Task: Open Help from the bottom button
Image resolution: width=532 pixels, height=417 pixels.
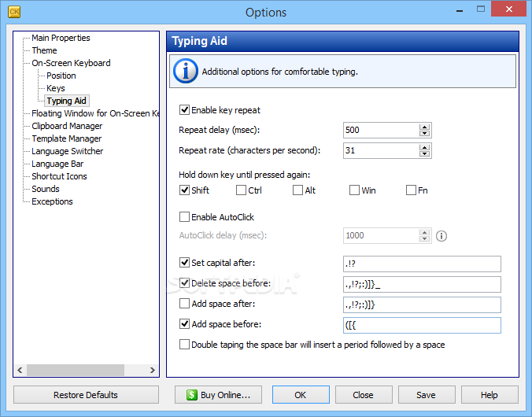Action: click(490, 395)
